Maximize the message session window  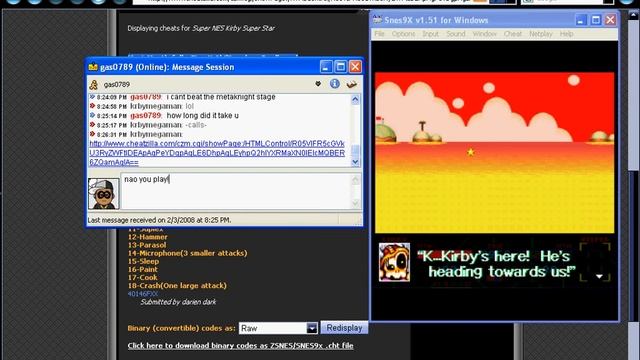tap(340, 67)
